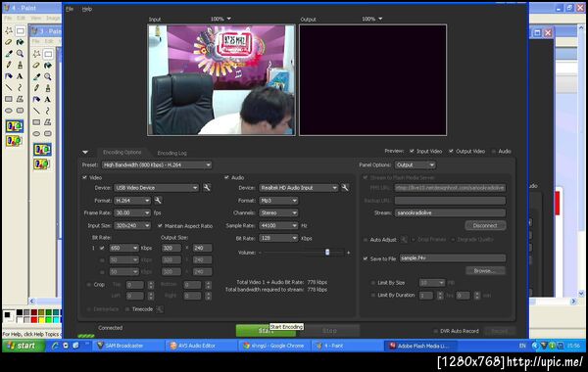
Task: Click the Volume slider handle
Action: [x=327, y=253]
